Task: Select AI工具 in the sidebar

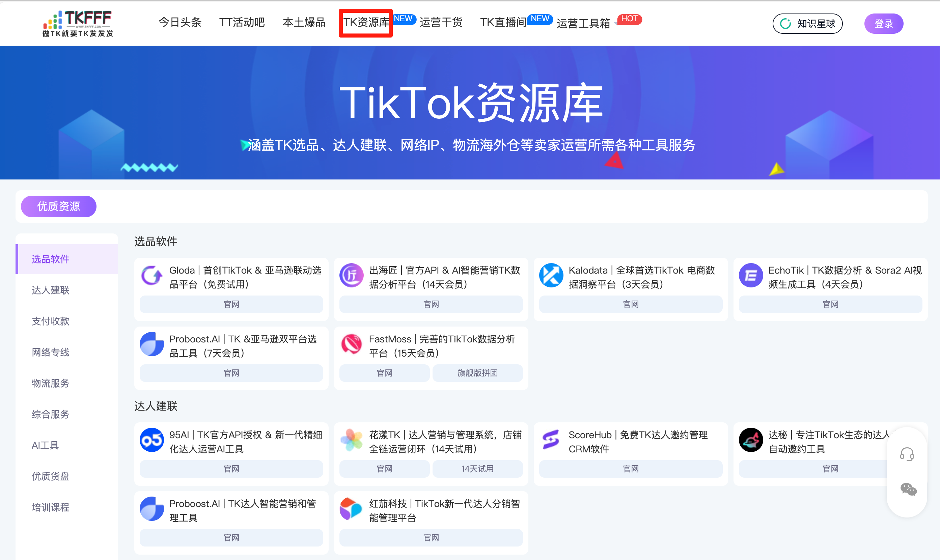Action: (x=45, y=445)
